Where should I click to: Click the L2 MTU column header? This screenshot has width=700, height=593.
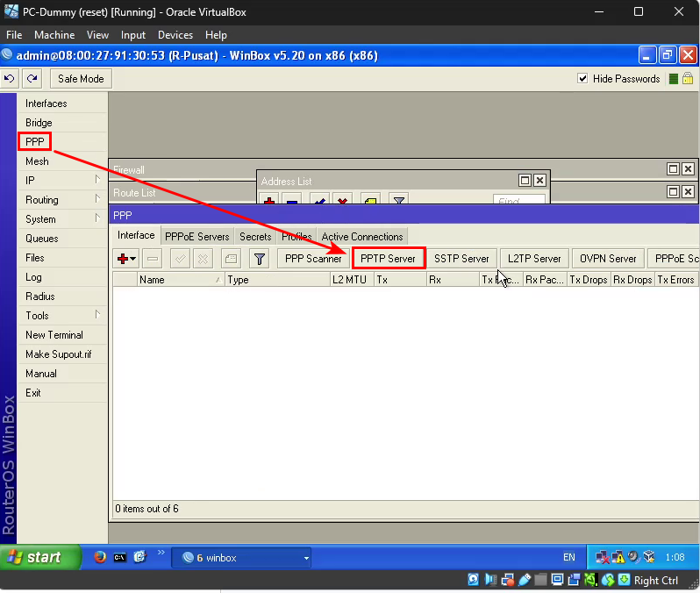coord(352,280)
